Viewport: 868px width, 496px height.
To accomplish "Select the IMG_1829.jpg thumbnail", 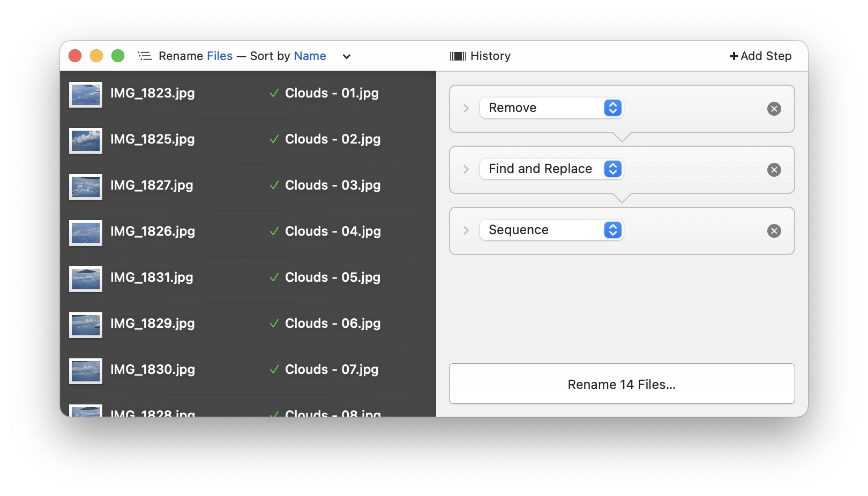I will pyautogui.click(x=86, y=325).
